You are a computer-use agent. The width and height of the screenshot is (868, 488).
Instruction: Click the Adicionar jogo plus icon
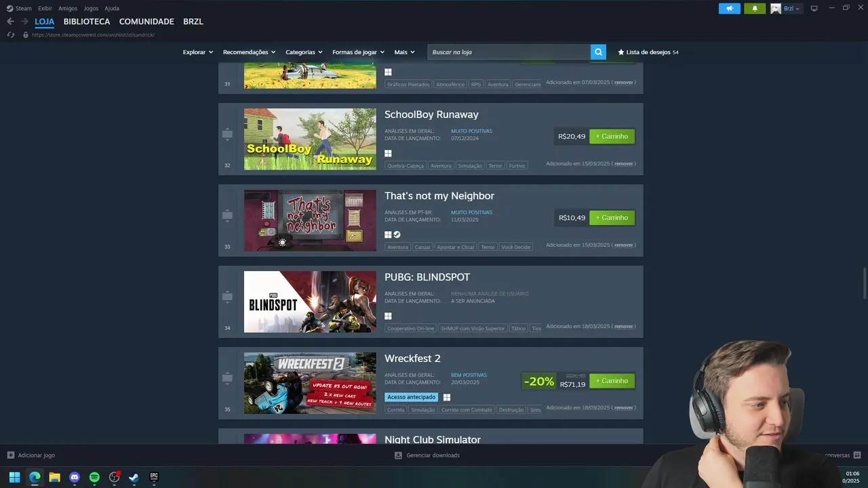pyautogui.click(x=10, y=455)
